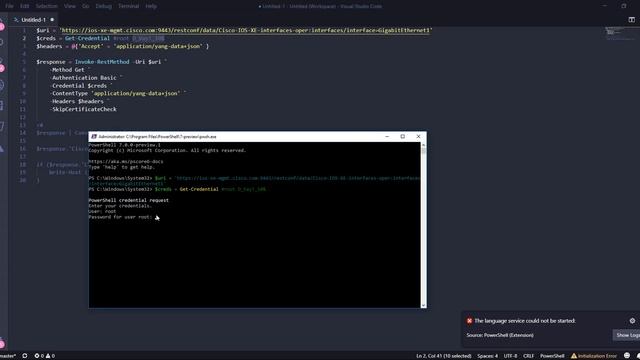Click Invoke-RestMethod on line 5
Image resolution: width=640 pixels, height=360 pixels.
click(102, 62)
